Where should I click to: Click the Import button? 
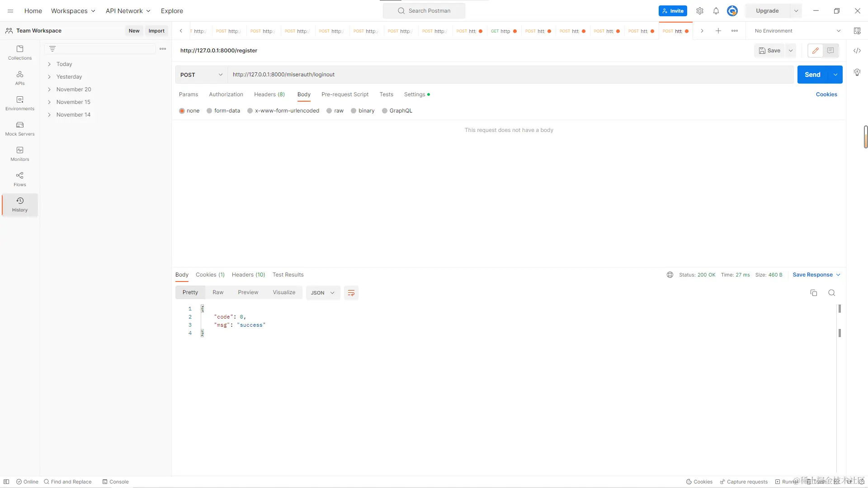pyautogui.click(x=156, y=31)
